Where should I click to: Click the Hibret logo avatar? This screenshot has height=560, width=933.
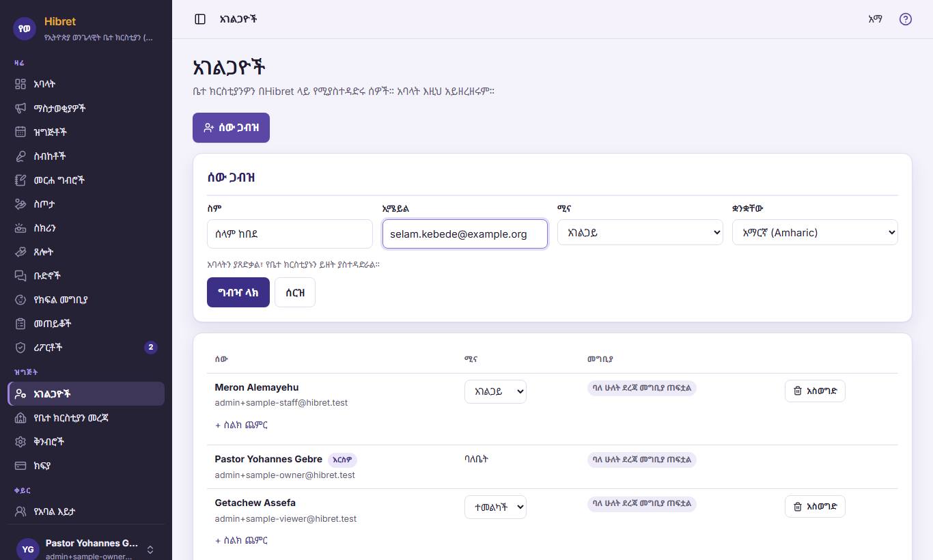coord(25,28)
